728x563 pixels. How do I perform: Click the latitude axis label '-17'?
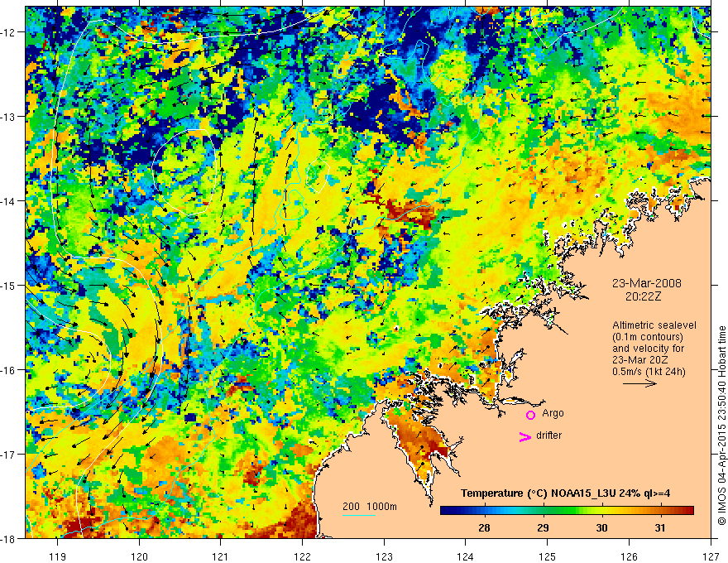point(7,455)
